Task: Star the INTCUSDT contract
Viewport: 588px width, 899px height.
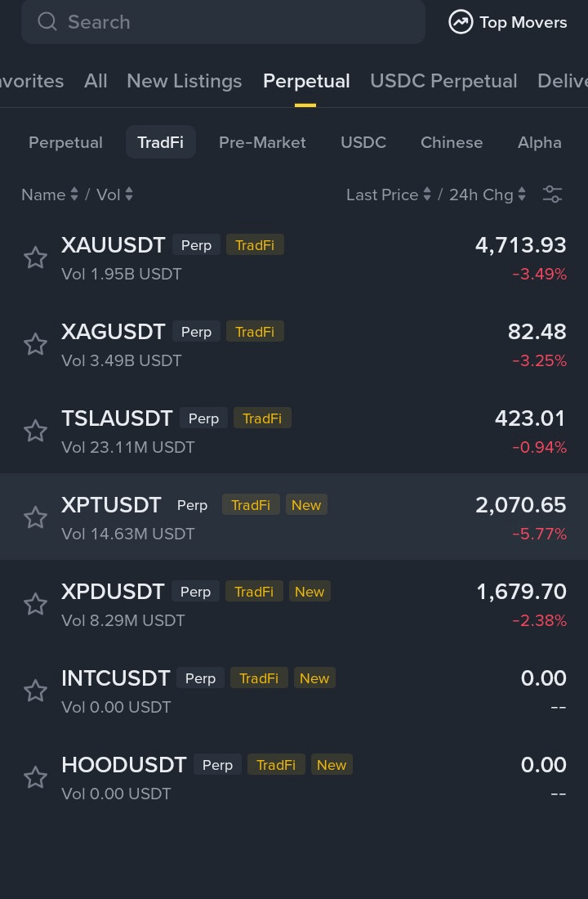Action: tap(35, 691)
